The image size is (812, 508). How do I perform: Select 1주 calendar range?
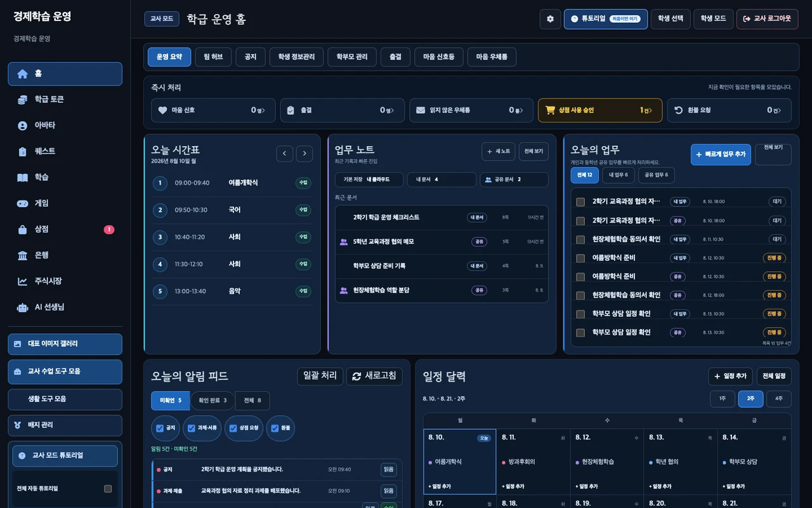tap(723, 399)
